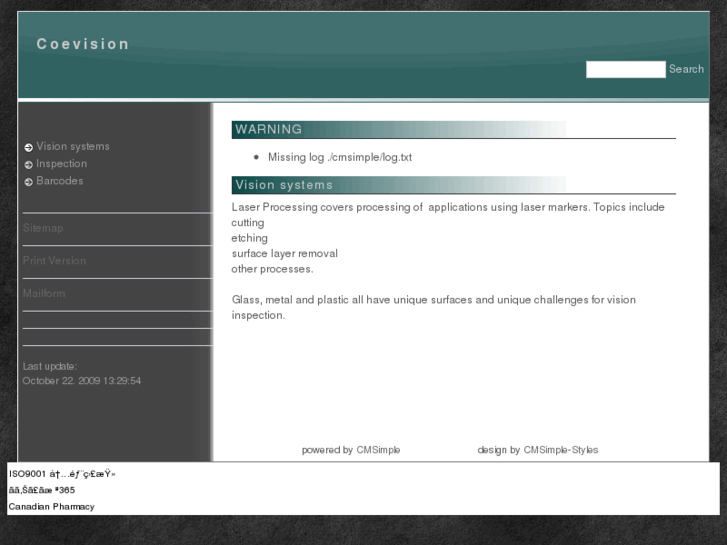
Task: Click the Glass, metal and plastic paragraph
Action: [434, 307]
